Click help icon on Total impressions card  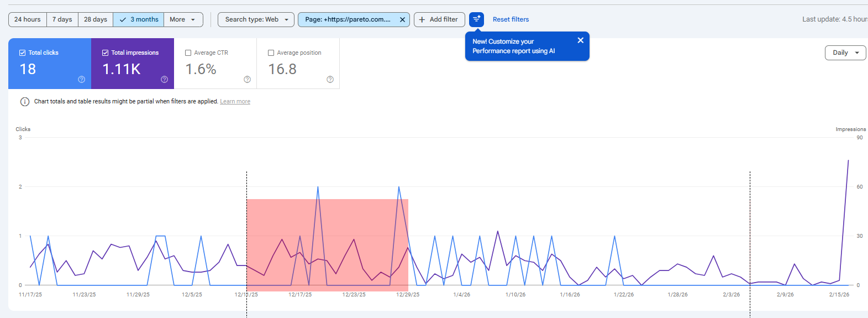point(164,80)
